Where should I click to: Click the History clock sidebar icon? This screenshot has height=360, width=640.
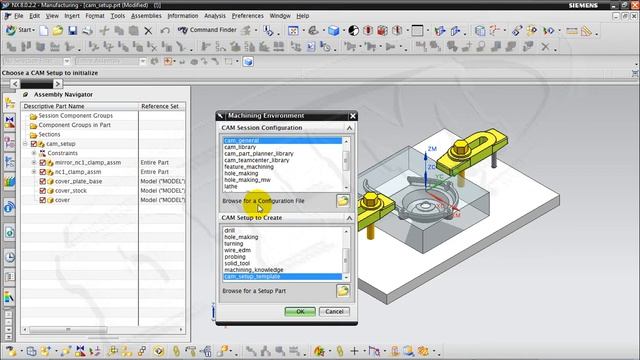click(x=9, y=257)
